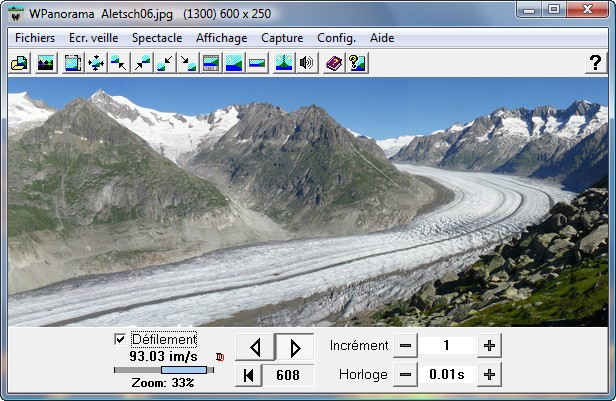Screen dimensions: 616x401
Task: Minimize the WPanorama window
Action: coord(529,9)
